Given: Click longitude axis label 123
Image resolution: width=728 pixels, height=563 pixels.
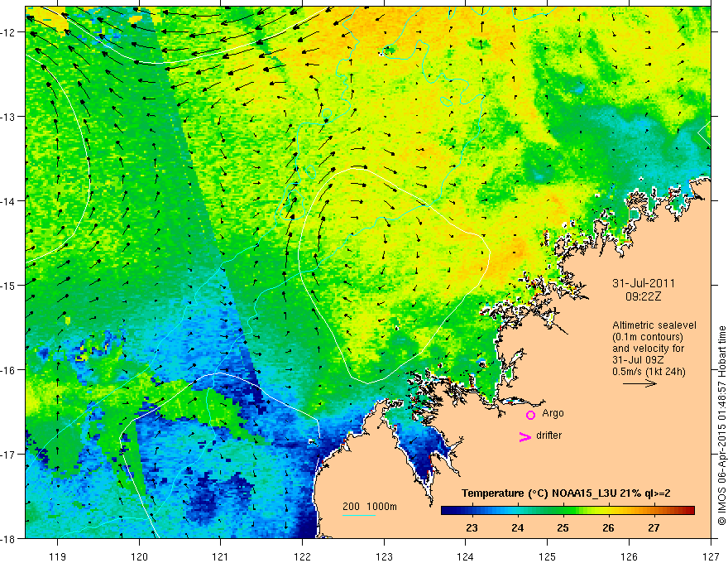Looking at the screenshot, I should click(x=385, y=556).
